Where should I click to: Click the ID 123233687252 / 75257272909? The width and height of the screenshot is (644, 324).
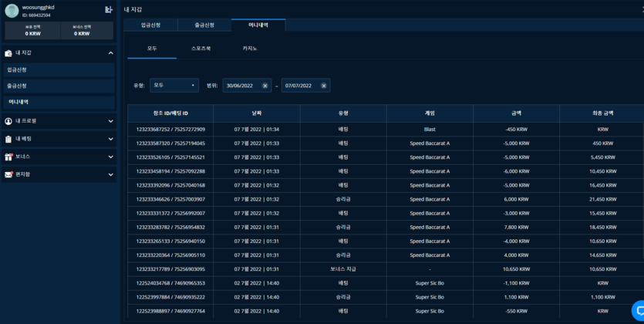point(170,130)
